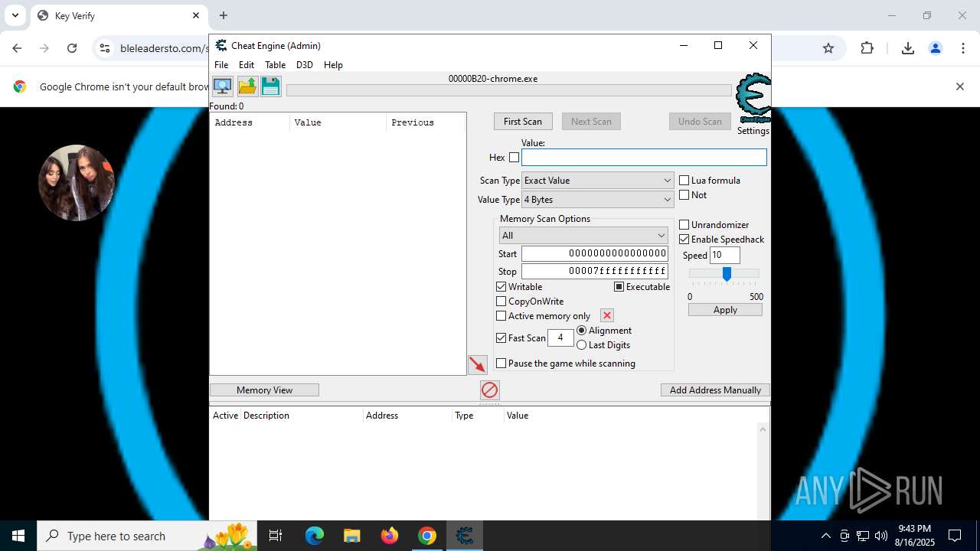980x551 pixels.
Task: View site information icon in address bar
Action: coord(105,48)
